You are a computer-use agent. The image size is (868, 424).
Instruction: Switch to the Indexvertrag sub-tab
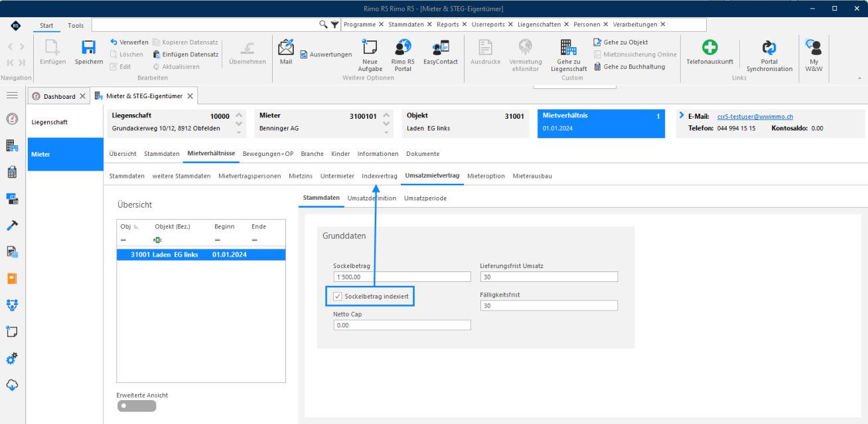(380, 176)
